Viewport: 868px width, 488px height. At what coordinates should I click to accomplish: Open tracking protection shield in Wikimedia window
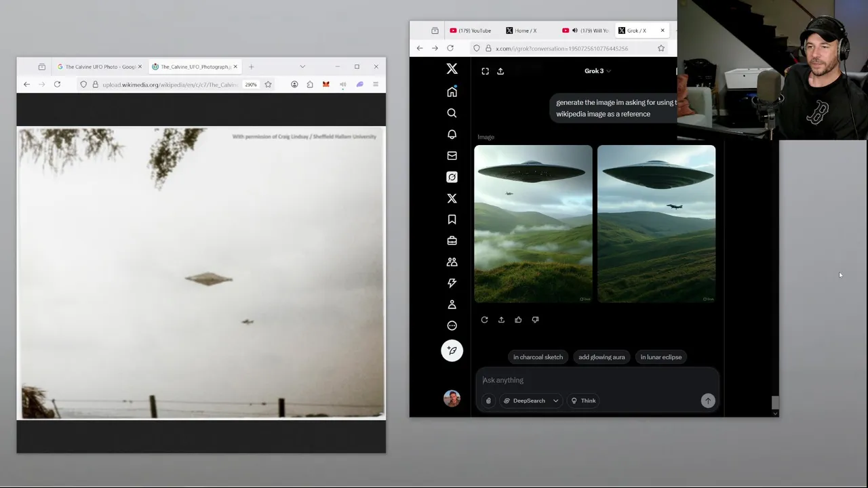coord(83,85)
